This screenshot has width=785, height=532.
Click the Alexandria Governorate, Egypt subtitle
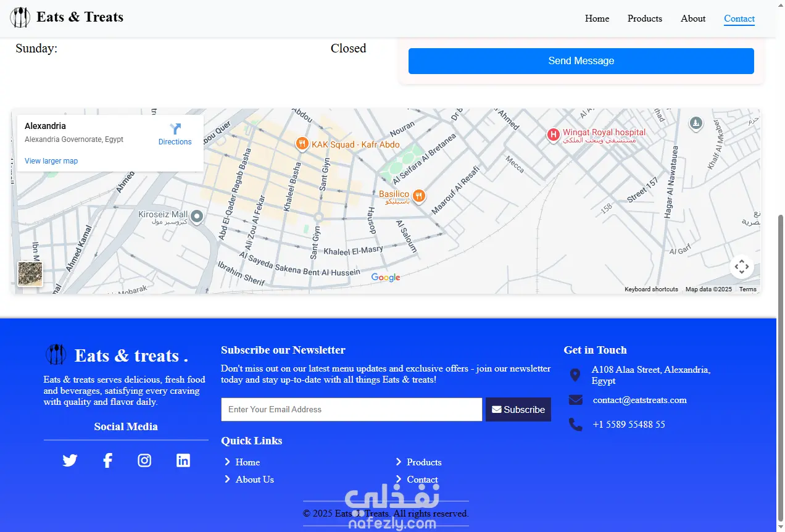tap(74, 139)
